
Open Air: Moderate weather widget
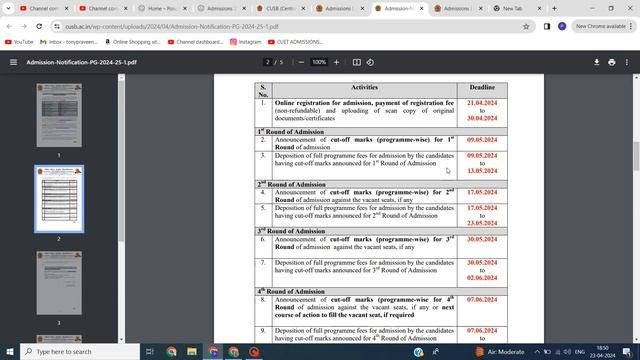coord(500,351)
